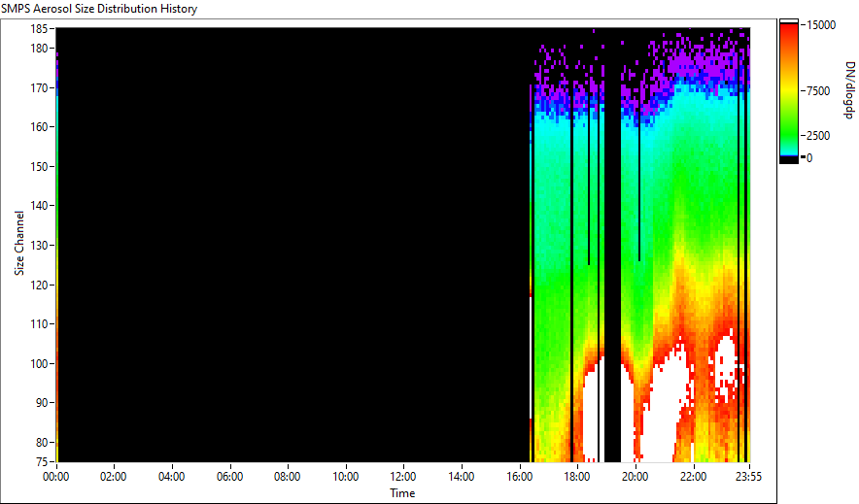859x504 pixels.
Task: Click the 185 size channel axis label
Action: tap(39, 29)
